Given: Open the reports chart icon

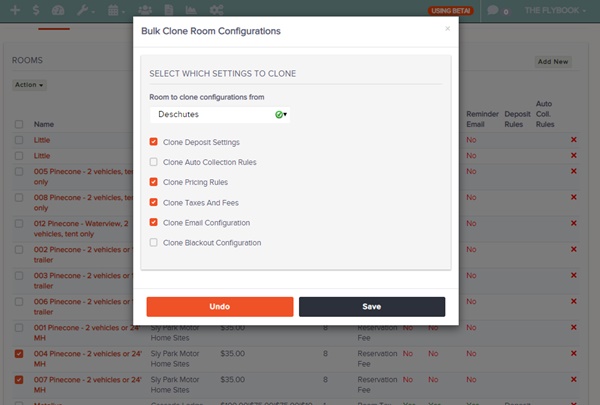Looking at the screenshot, I should pyautogui.click(x=191, y=10).
